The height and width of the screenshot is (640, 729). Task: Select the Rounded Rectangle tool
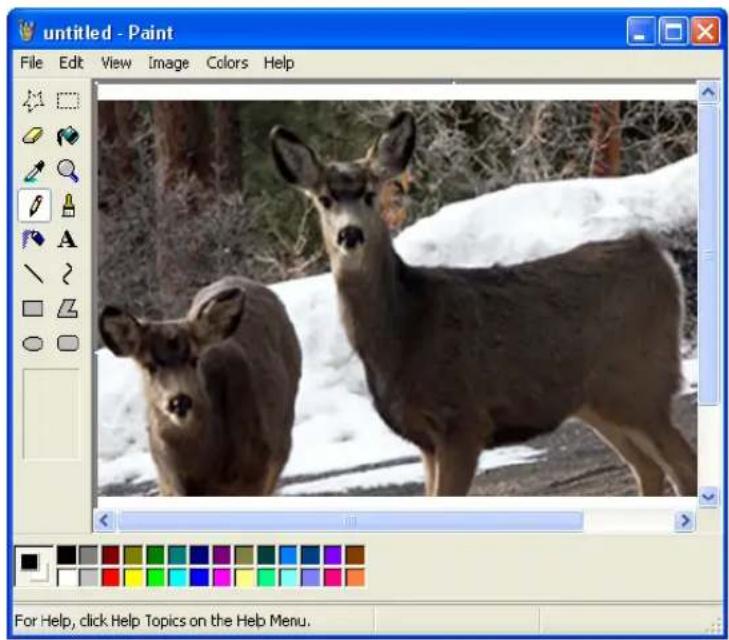point(68,343)
